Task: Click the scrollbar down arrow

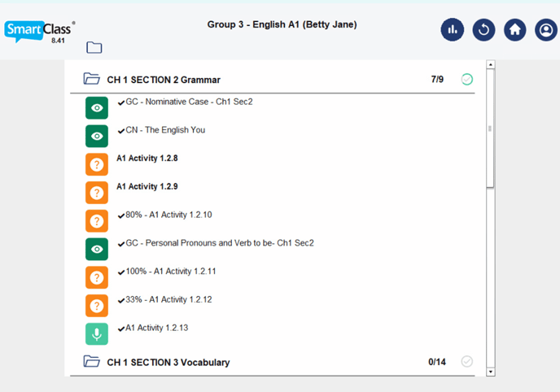Action: pos(490,372)
